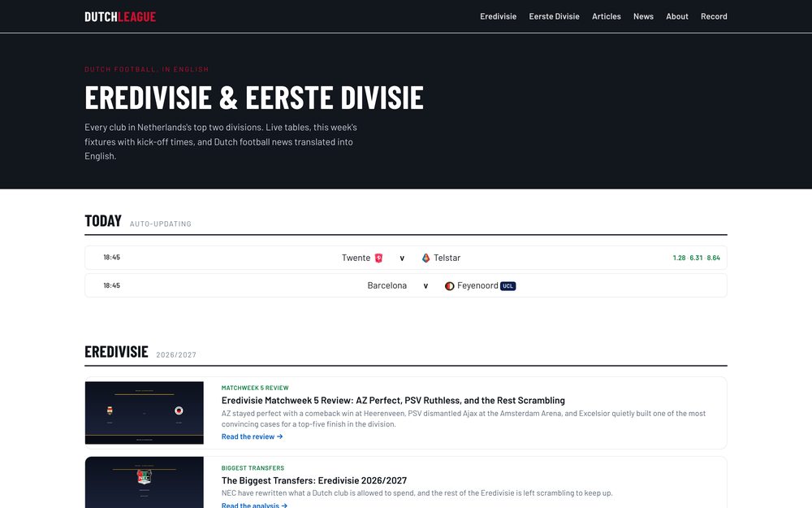Click the UCL badge next to Feyenoord

pyautogui.click(x=508, y=286)
